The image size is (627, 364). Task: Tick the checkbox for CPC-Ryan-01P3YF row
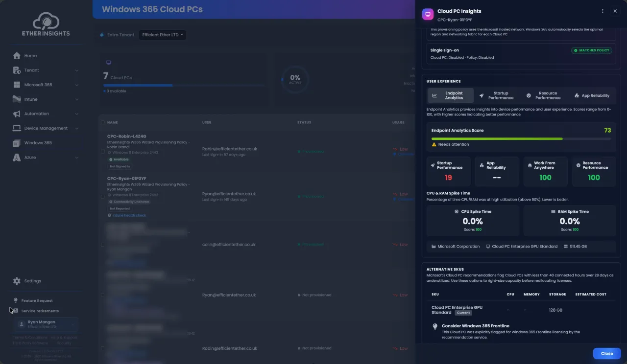pyautogui.click(x=102, y=196)
